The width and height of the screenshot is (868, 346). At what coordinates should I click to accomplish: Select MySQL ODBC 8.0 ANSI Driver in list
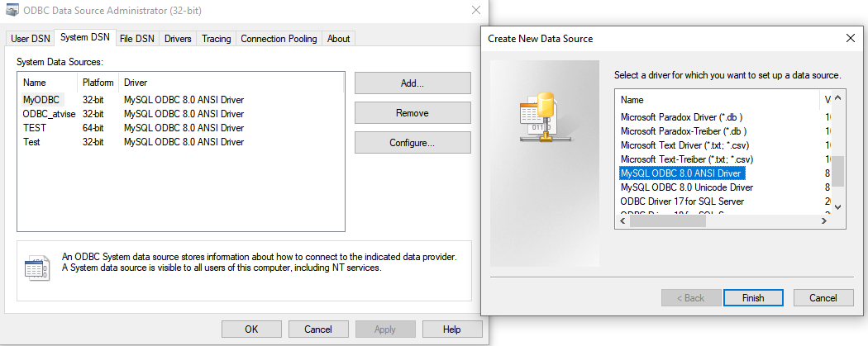pos(683,173)
